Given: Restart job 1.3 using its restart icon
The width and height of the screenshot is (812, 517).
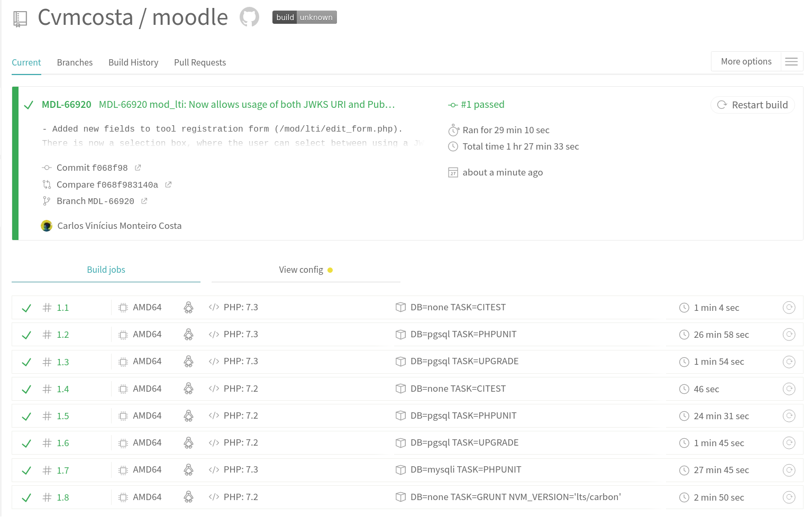Looking at the screenshot, I should pyautogui.click(x=789, y=362).
